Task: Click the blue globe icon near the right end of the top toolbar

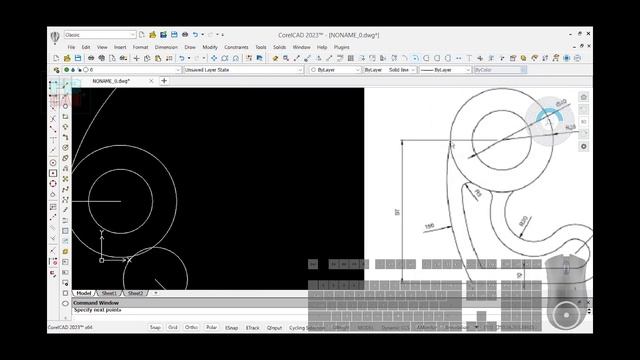Action: point(567,58)
